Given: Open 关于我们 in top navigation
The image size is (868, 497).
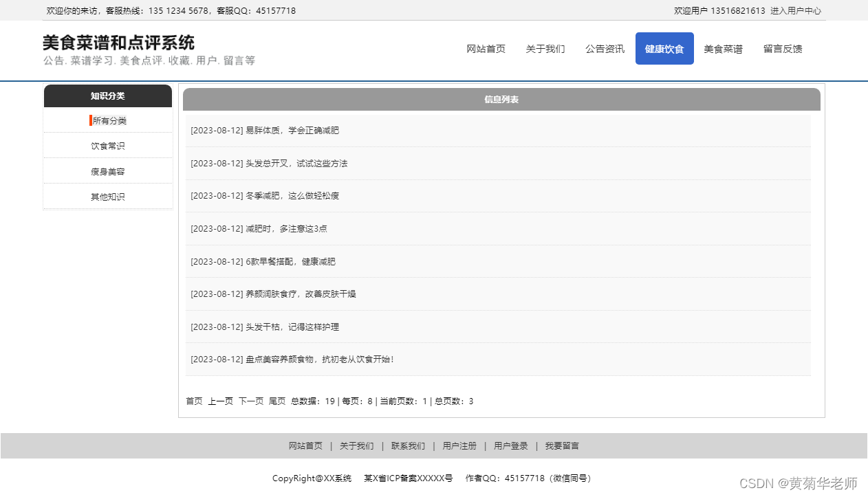Looking at the screenshot, I should coord(545,48).
